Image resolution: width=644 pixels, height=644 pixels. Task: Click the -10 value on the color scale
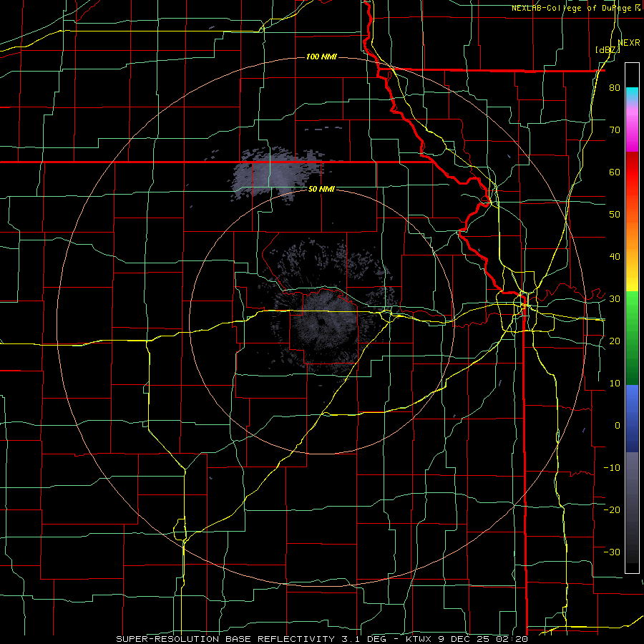coord(612,467)
